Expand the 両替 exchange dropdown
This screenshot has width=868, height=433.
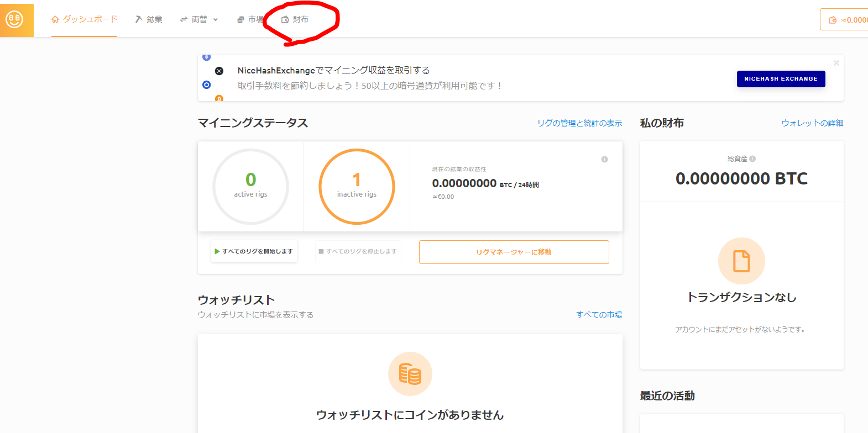coord(199,19)
